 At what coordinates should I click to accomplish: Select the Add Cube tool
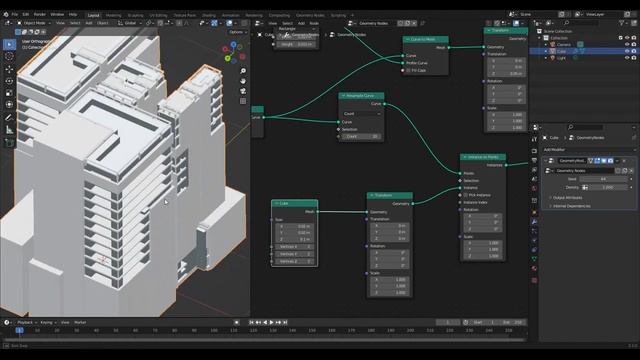click(x=9, y=143)
